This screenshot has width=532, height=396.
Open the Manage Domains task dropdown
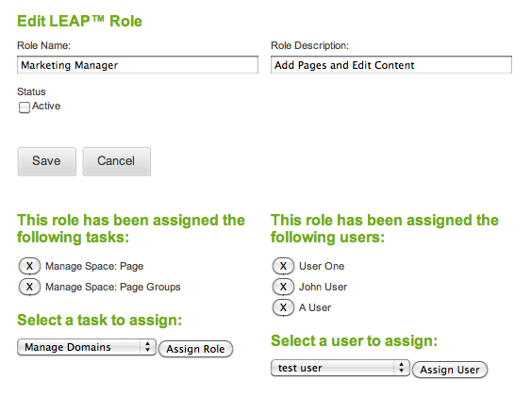coord(87,347)
